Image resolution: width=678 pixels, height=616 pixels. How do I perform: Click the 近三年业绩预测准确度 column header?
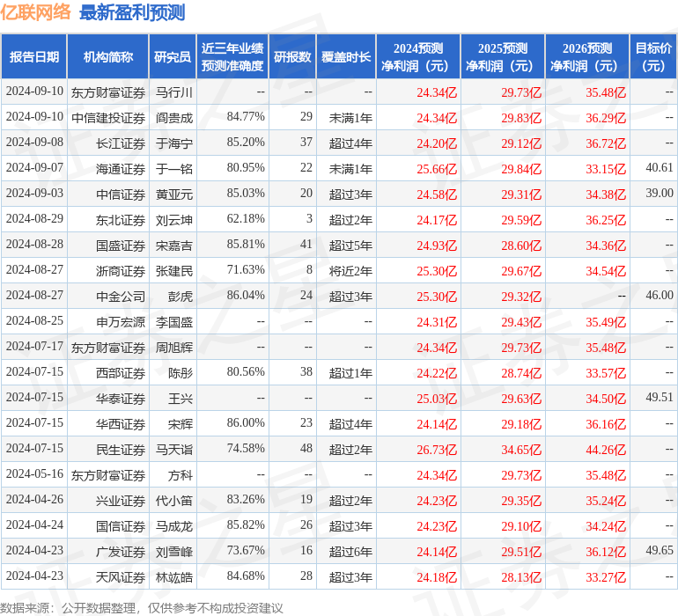(232, 57)
